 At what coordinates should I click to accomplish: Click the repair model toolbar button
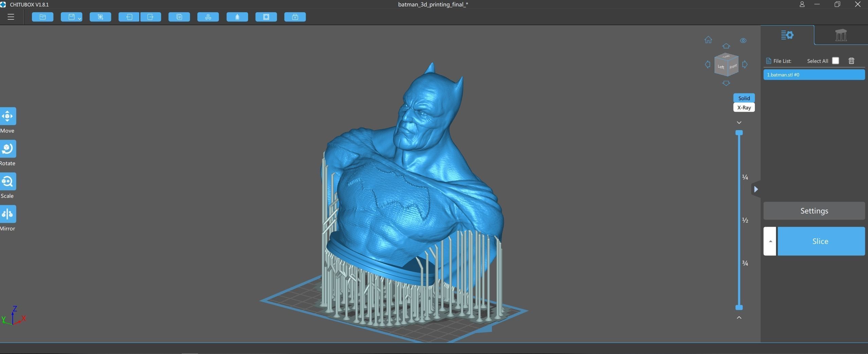pyautogui.click(x=295, y=17)
